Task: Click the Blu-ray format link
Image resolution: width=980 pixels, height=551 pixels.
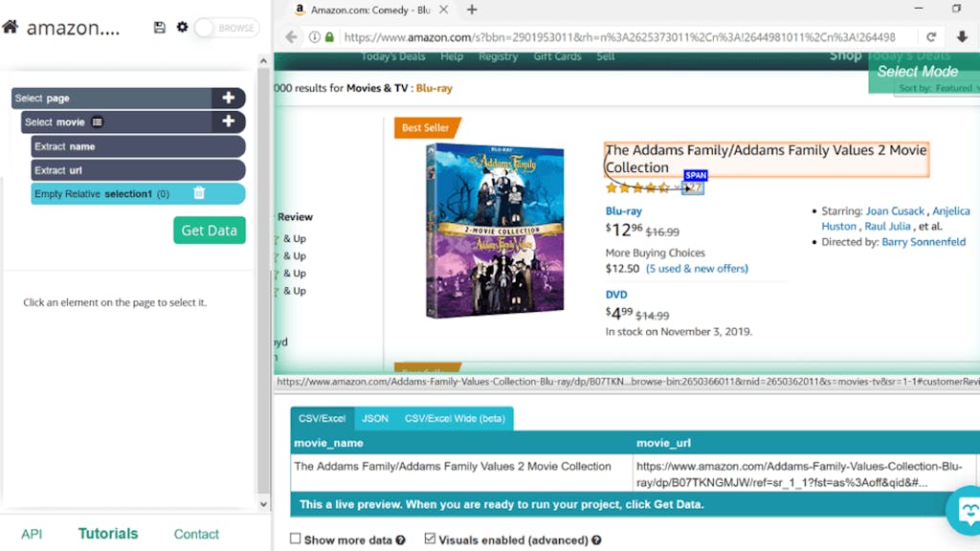Action: (624, 211)
